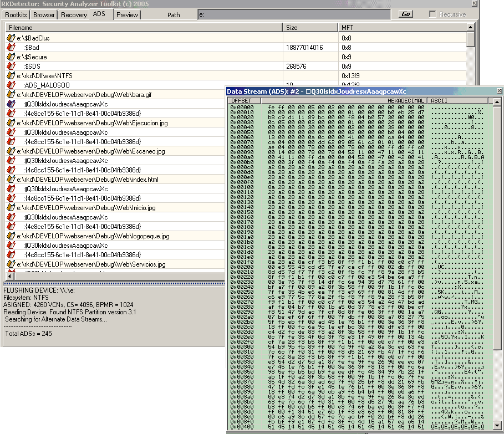Switch to the Recovery tab

(x=74, y=14)
